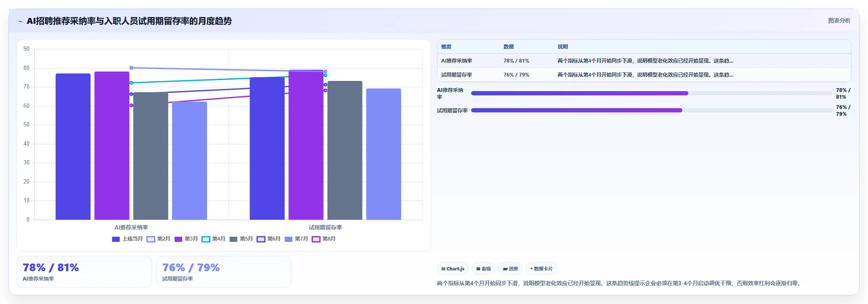Click the 进度 tag chip
Screen dimensions: 868x304
[x=510, y=269]
